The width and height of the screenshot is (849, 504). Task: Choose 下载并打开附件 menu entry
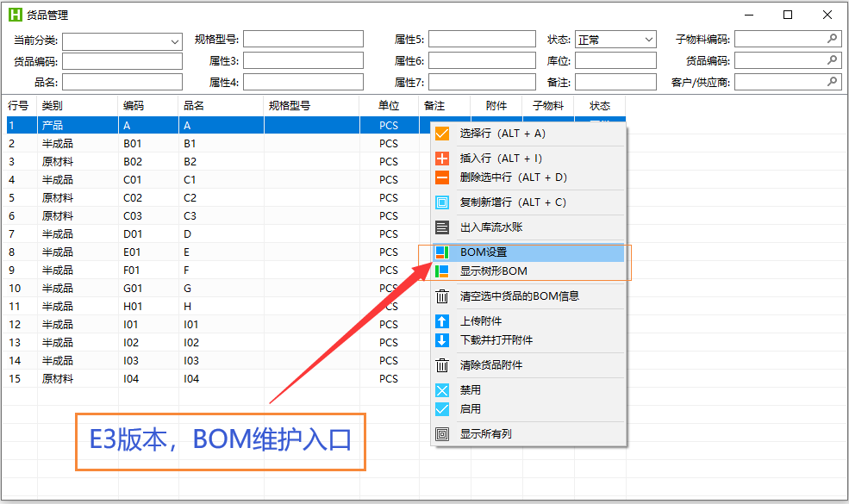coord(528,340)
